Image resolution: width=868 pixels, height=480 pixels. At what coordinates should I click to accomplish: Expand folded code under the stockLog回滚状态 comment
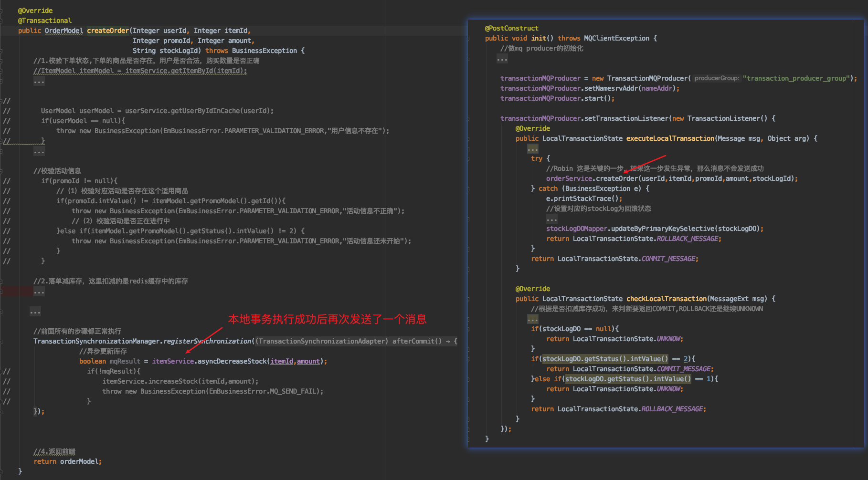coord(552,219)
